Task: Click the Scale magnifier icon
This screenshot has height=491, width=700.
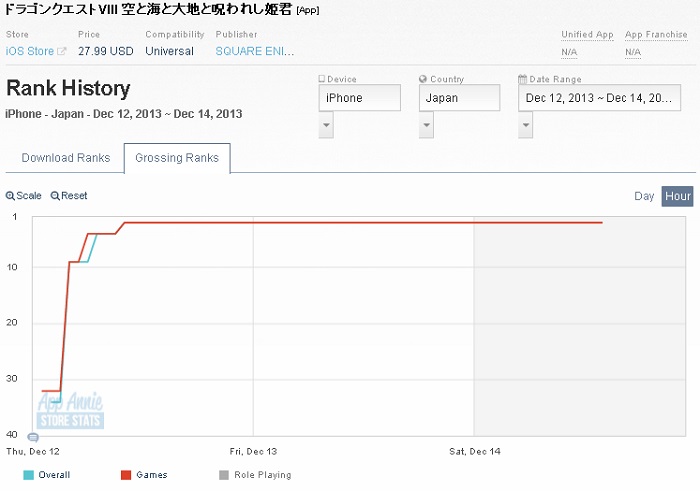Action: (x=10, y=196)
